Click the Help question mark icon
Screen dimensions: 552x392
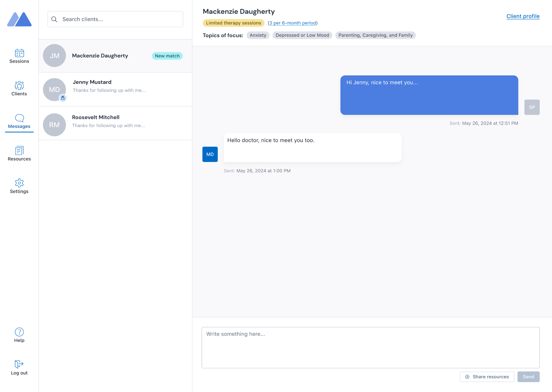(19, 332)
